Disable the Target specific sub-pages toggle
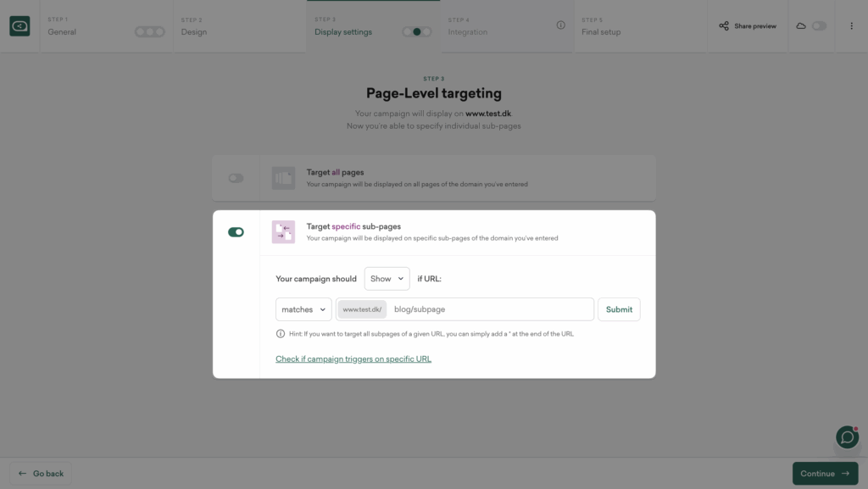The width and height of the screenshot is (868, 489). [x=235, y=231]
